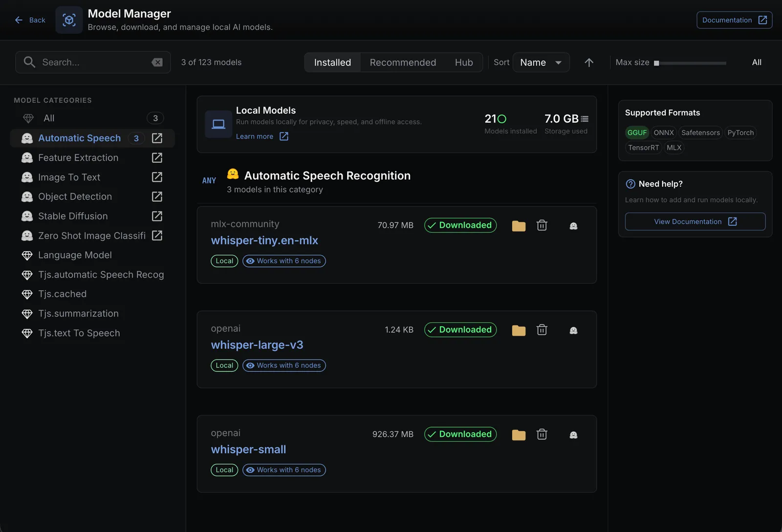Open whisper-small model link
The width and height of the screenshot is (782, 532).
(248, 449)
